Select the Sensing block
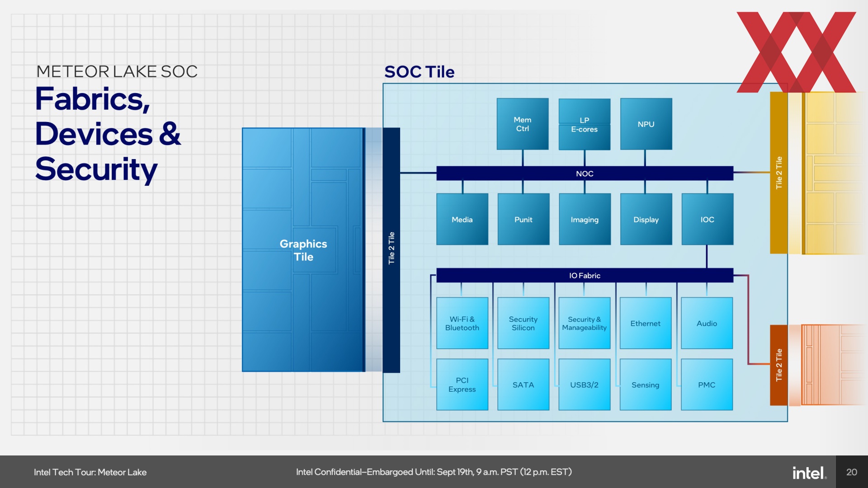The height and width of the screenshot is (488, 868). coord(646,385)
